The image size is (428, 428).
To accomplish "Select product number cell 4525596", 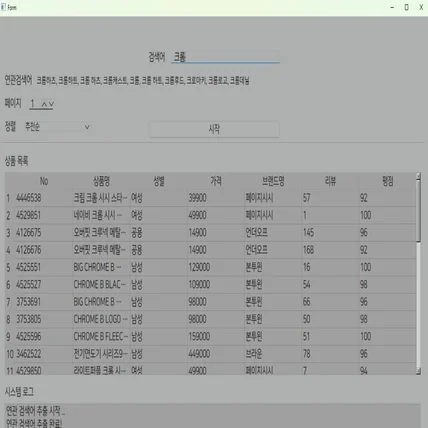I will (x=44, y=337).
